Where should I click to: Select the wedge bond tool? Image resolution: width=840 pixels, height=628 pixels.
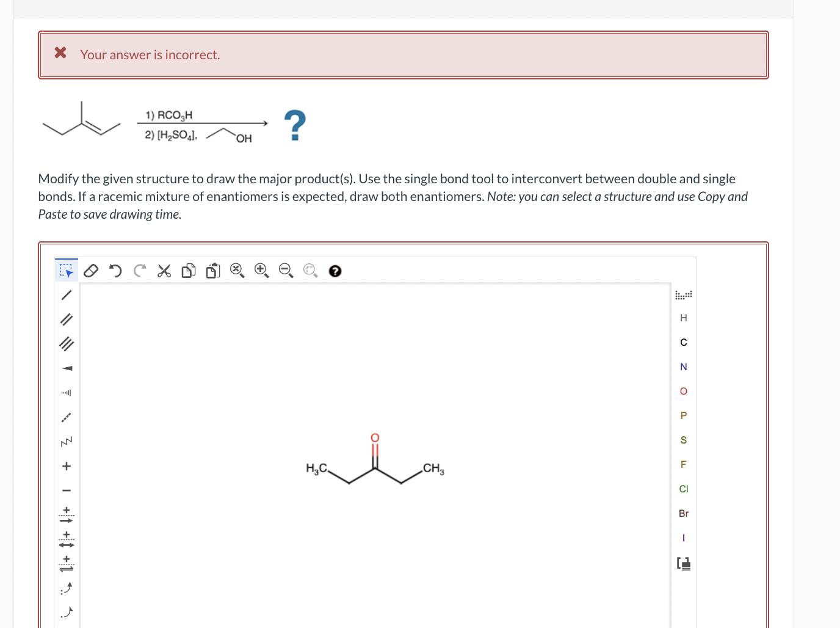pos(66,368)
